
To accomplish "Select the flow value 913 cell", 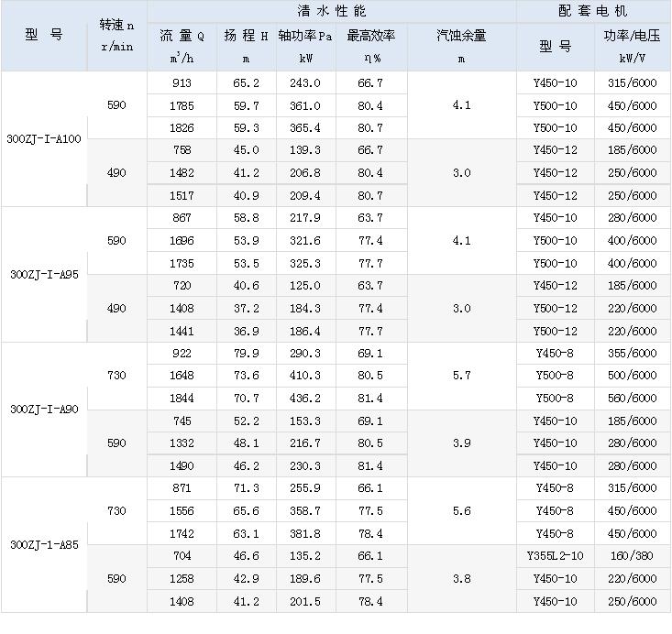I will pyautogui.click(x=182, y=82).
